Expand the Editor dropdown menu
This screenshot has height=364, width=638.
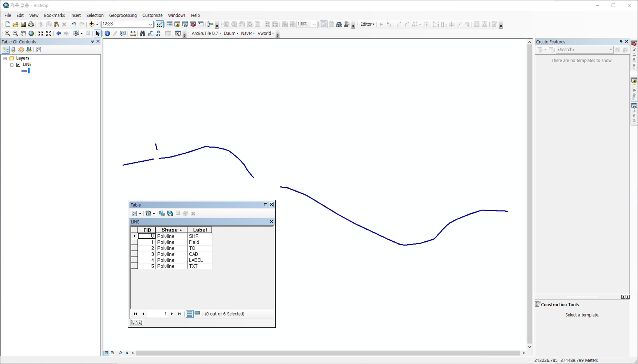coord(367,24)
